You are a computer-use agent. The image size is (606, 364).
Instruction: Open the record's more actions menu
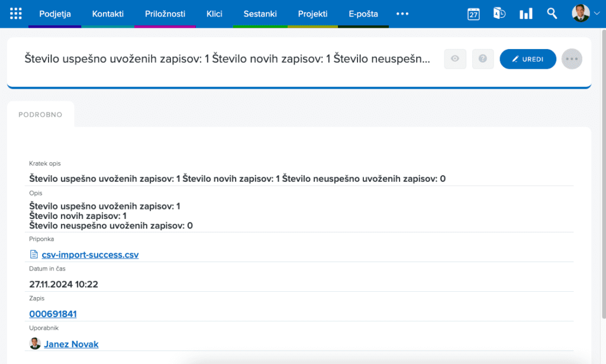click(x=571, y=59)
